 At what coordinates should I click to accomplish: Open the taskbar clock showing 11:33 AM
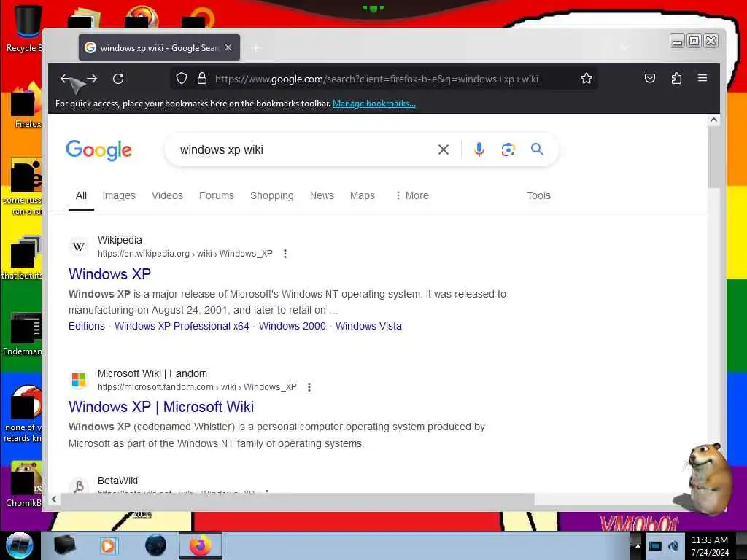coord(710,546)
